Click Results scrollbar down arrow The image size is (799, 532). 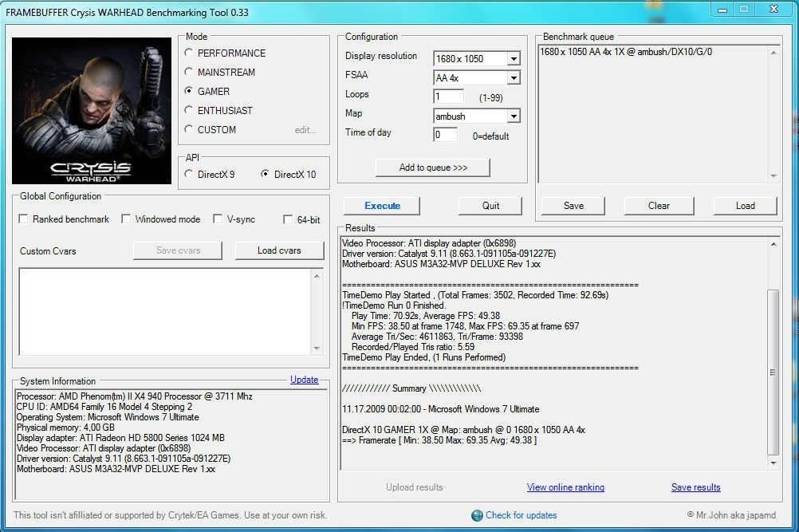(773, 463)
